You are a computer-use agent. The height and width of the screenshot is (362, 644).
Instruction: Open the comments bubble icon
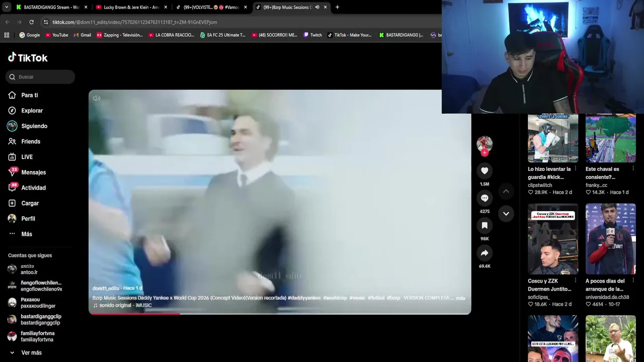[485, 198]
